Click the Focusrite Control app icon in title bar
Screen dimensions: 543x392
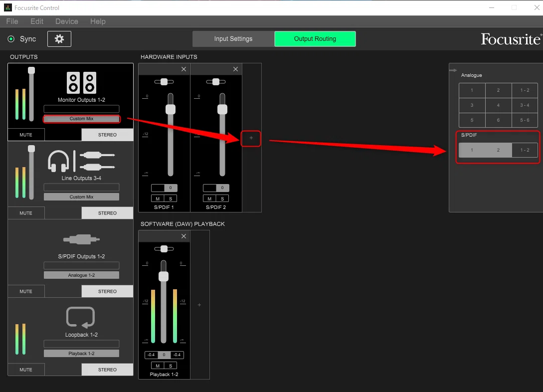pyautogui.click(x=7, y=7)
